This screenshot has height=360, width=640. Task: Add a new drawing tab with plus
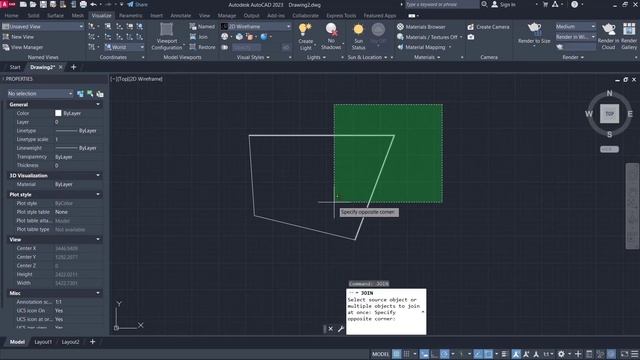(x=73, y=67)
